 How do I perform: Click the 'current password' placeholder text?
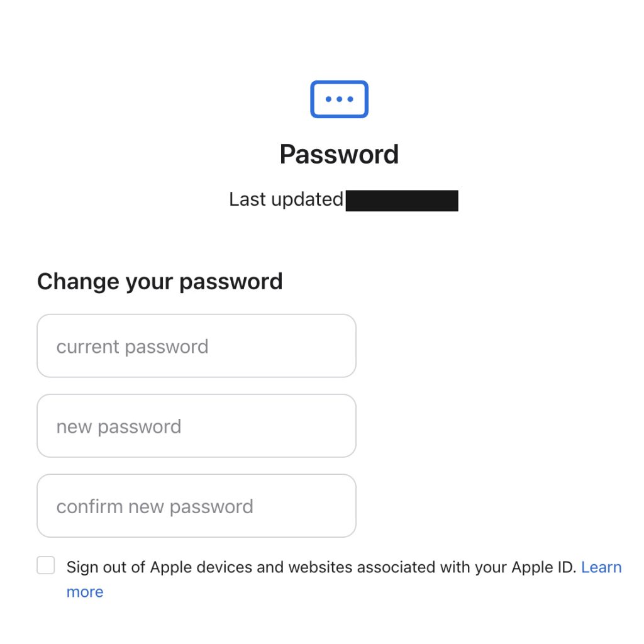[x=132, y=347]
